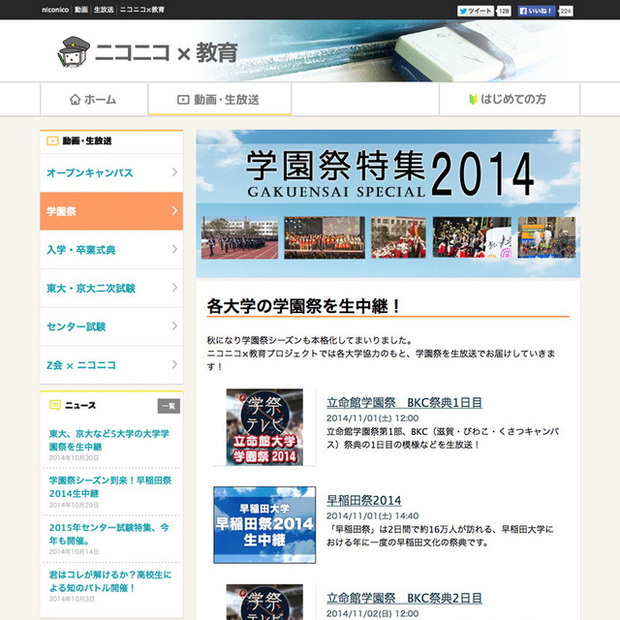Open 早稲田祭2014 link
This screenshot has height=620, width=620.
(x=364, y=500)
